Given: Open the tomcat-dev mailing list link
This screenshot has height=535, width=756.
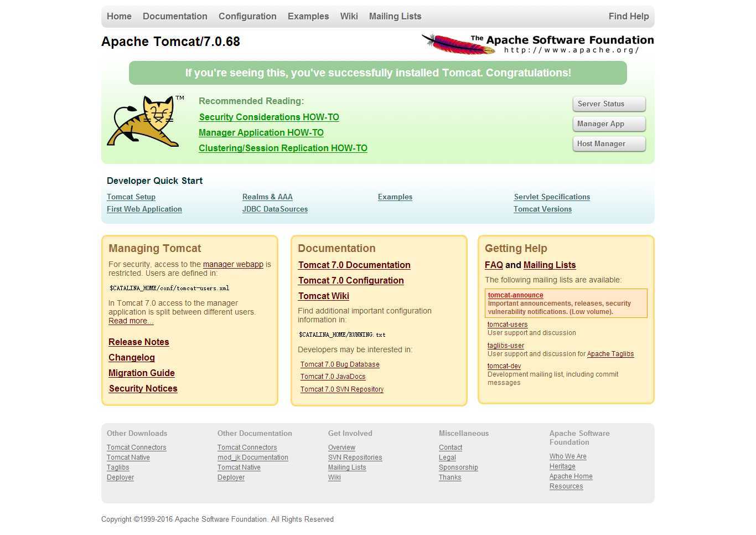Looking at the screenshot, I should pos(504,367).
